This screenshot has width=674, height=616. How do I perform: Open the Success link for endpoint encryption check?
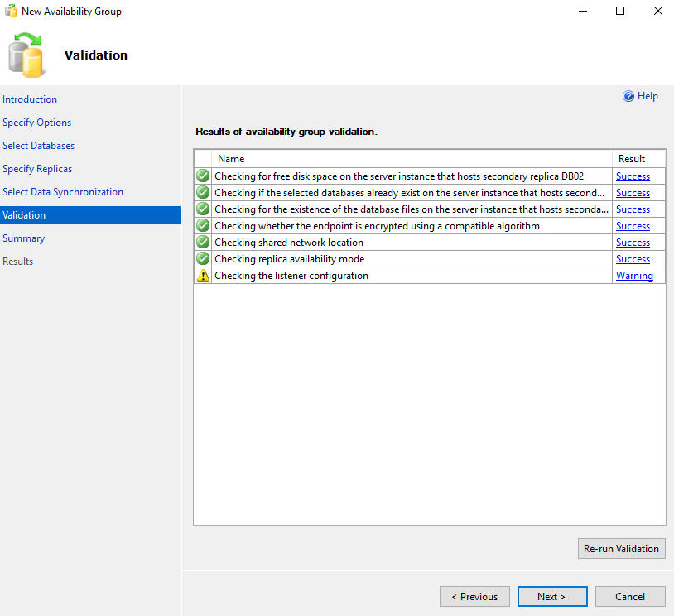coord(633,226)
